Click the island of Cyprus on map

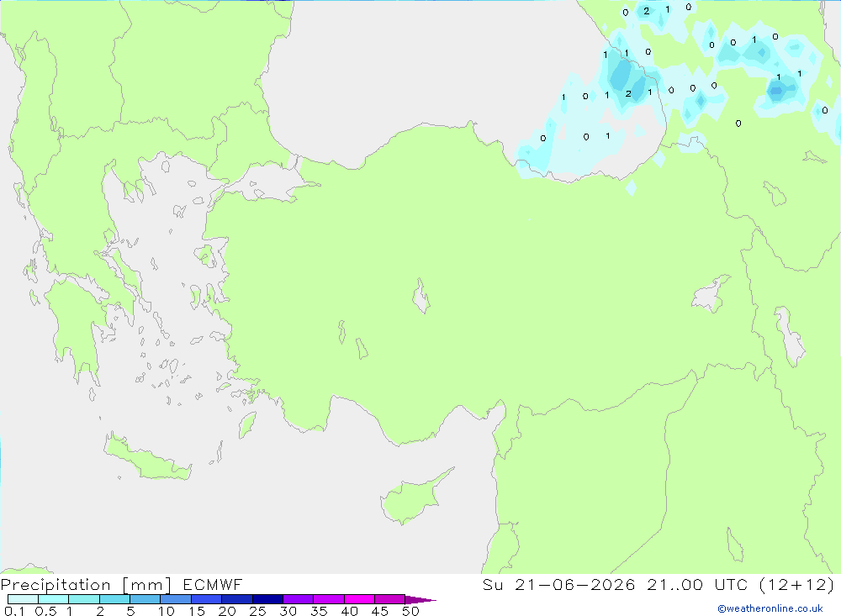point(410,498)
